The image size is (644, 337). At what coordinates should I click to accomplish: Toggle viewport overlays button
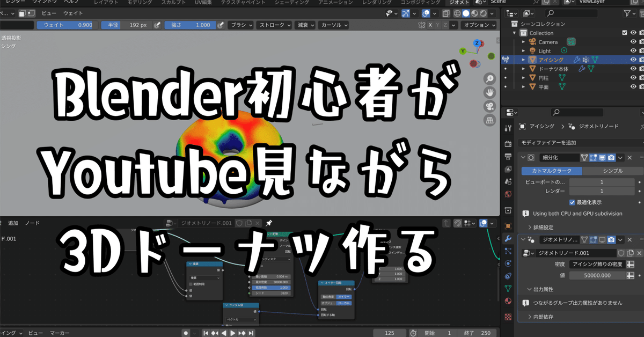coord(427,13)
